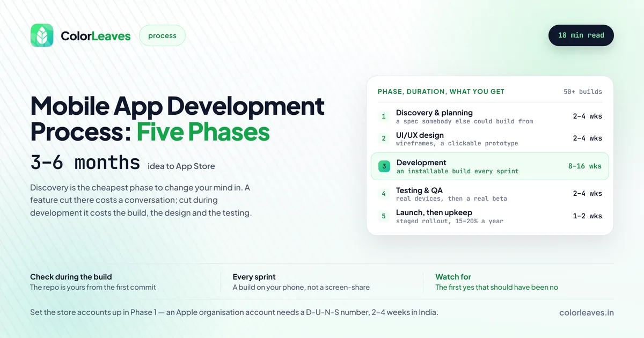Click the ColorLeaves brand name
Viewport: 644px width, 338px height.
96,36
